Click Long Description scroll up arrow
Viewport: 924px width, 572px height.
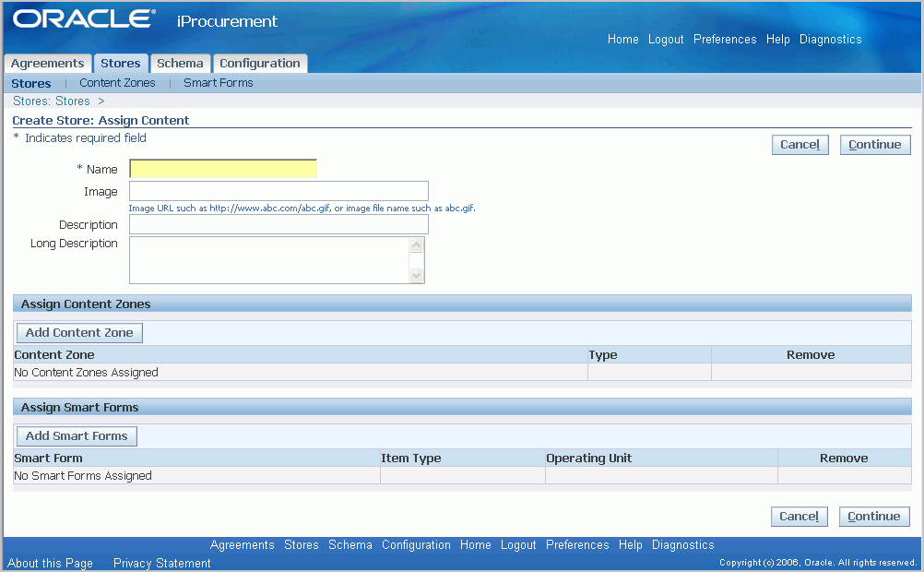point(417,244)
